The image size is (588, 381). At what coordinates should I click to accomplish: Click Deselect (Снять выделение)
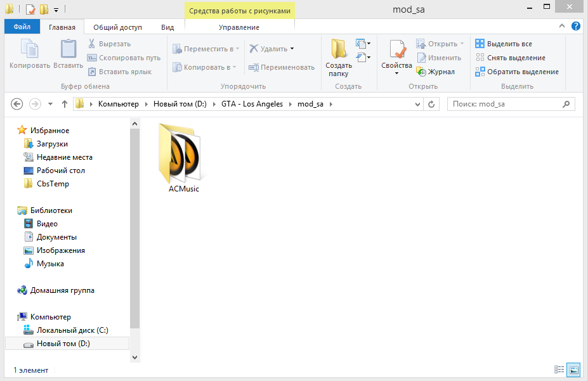[511, 58]
